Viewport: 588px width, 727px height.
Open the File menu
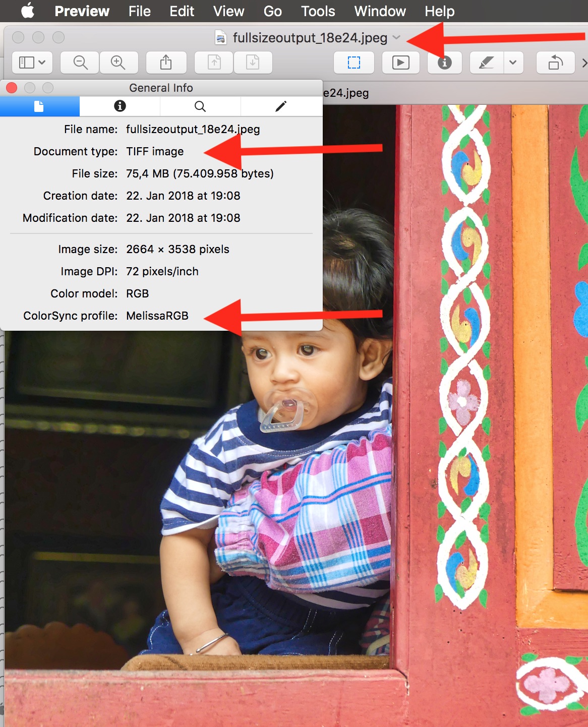point(139,11)
